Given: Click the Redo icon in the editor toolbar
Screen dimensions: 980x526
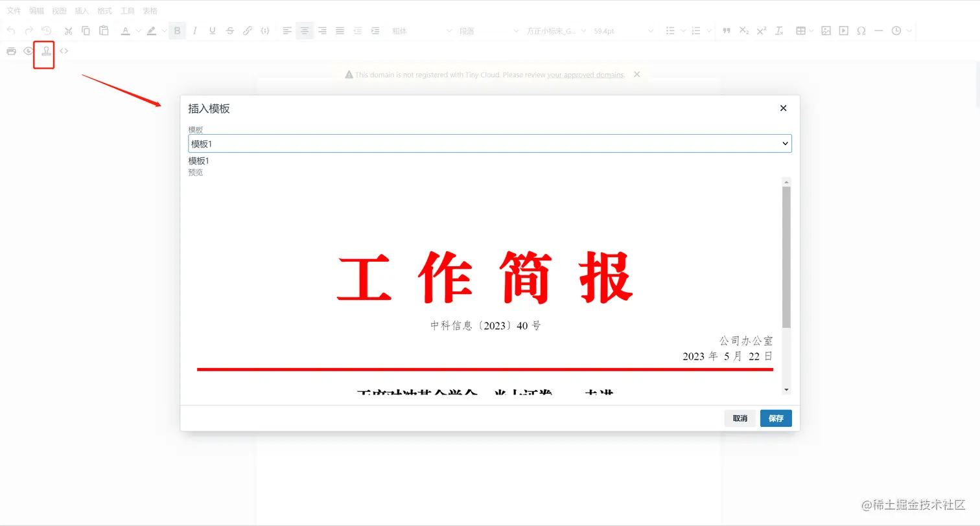Looking at the screenshot, I should pos(29,30).
